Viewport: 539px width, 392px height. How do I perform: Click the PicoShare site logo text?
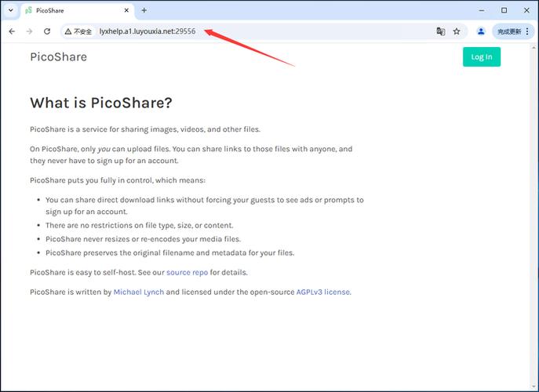[x=58, y=57]
